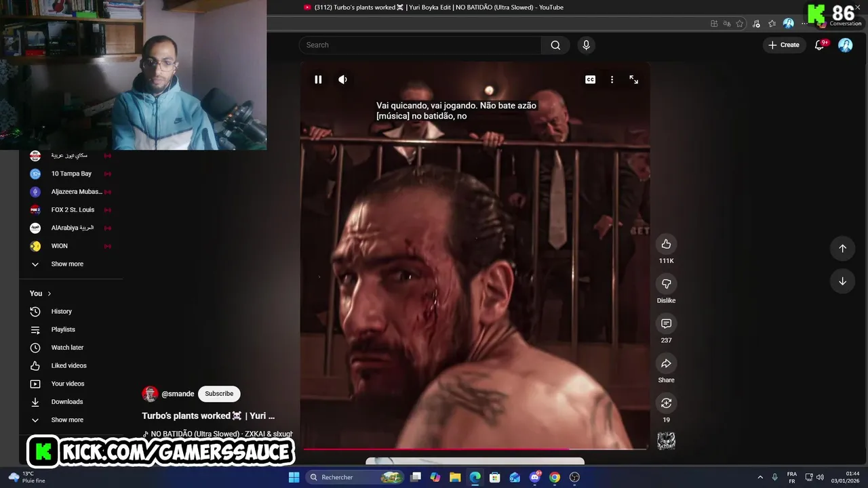Add page to favorites star icon
Viewport: 868px width, 488px height.
click(740, 23)
